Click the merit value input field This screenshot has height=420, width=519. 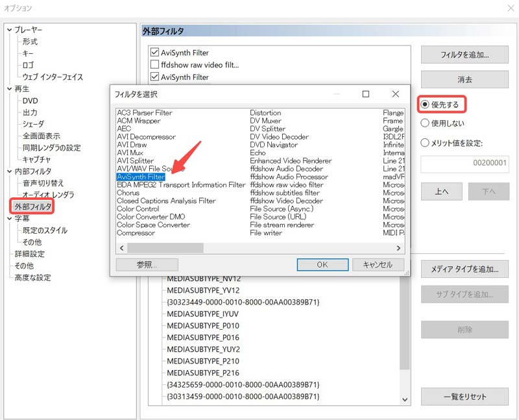pos(465,165)
